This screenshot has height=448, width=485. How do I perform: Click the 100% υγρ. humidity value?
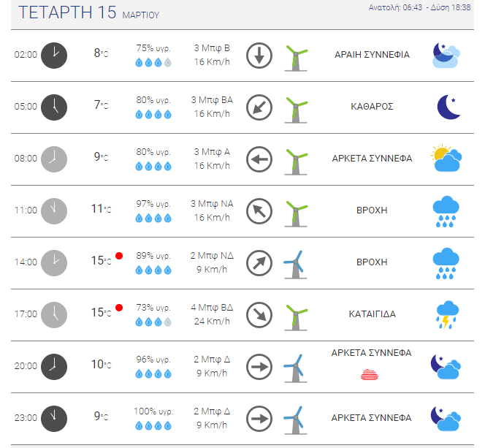click(x=153, y=411)
